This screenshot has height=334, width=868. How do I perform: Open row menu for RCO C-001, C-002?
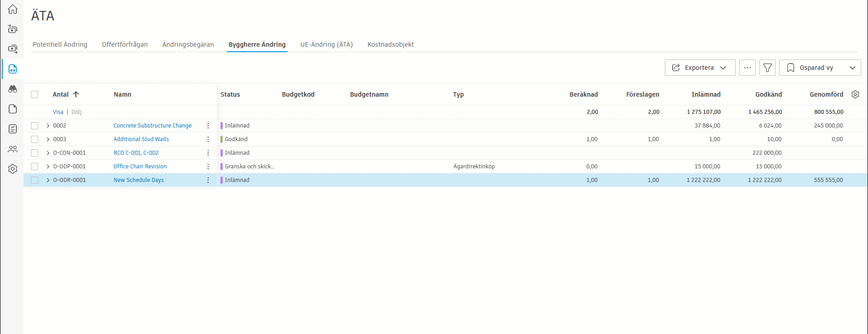208,153
